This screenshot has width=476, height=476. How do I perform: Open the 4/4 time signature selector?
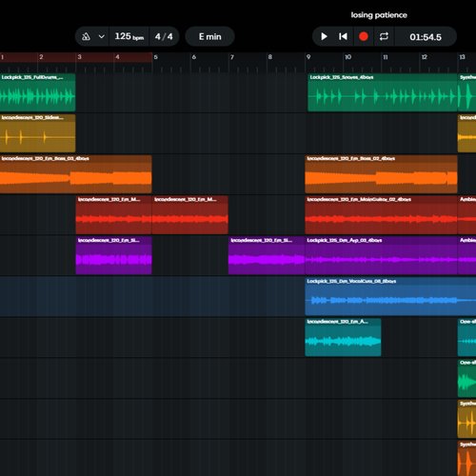(164, 37)
